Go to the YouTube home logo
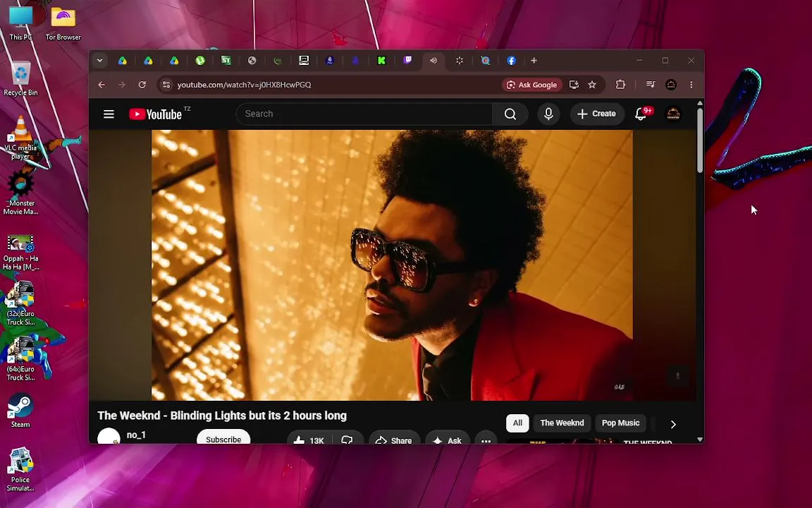812x508 pixels. coord(155,114)
